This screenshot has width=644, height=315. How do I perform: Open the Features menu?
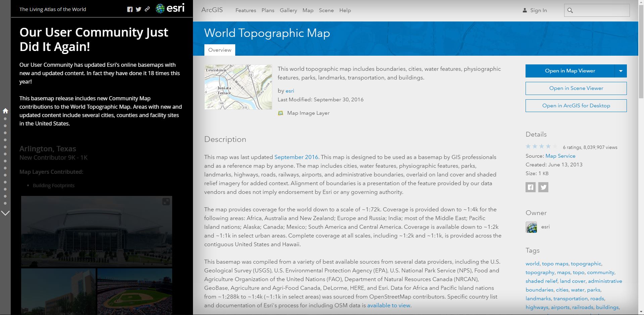click(x=246, y=10)
